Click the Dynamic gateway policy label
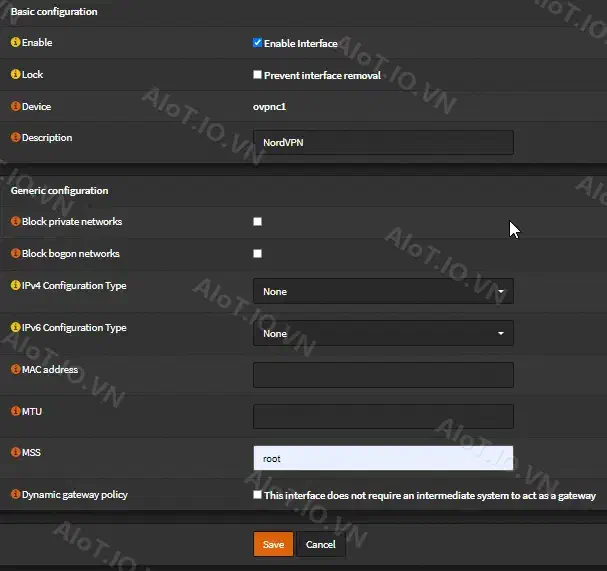 tap(75, 495)
